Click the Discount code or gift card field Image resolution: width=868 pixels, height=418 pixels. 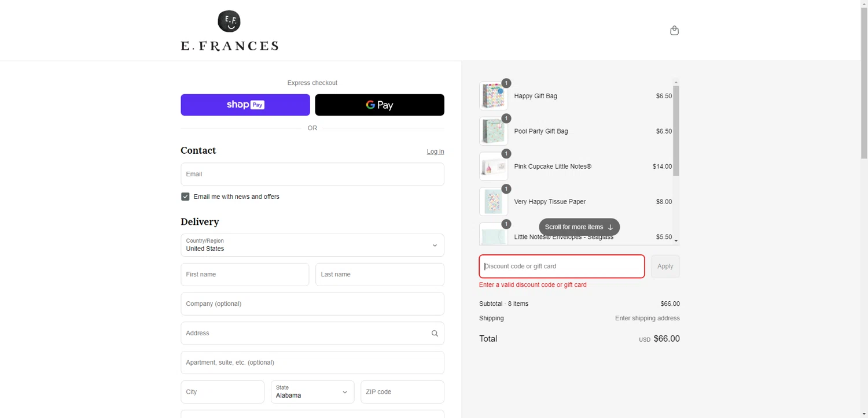[x=562, y=267]
